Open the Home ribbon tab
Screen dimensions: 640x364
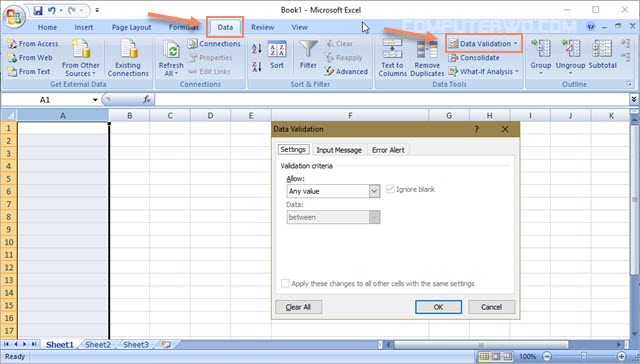click(47, 27)
